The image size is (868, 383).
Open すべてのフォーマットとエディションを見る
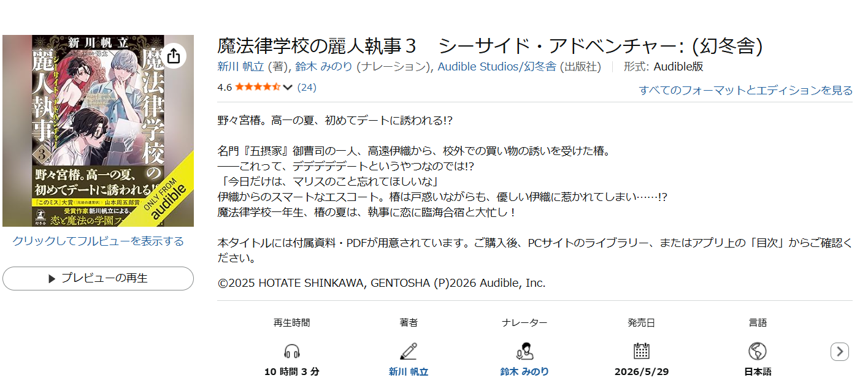(x=745, y=91)
